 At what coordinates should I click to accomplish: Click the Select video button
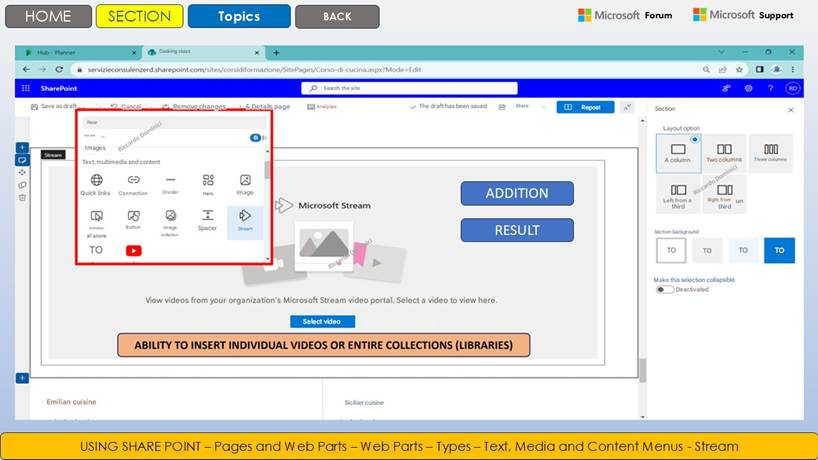click(x=322, y=321)
